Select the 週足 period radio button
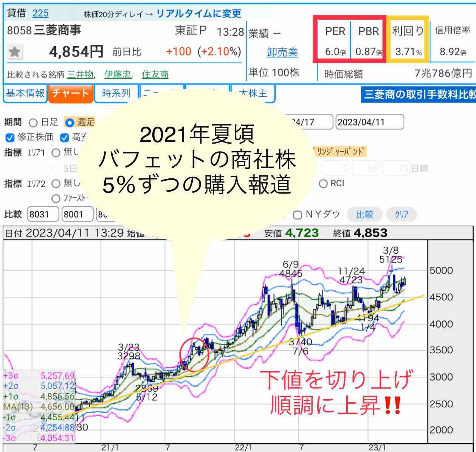The image size is (476, 452). (70, 122)
